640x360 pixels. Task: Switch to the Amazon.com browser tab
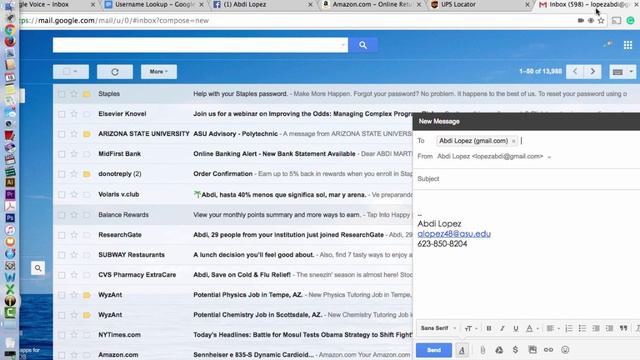tap(371, 4)
